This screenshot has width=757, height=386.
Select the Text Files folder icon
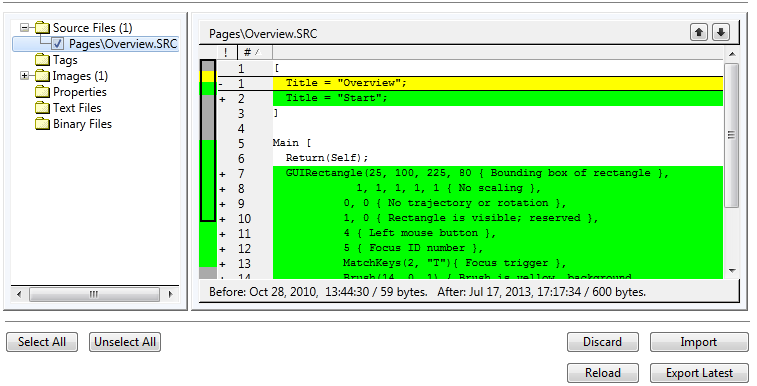[x=42, y=108]
